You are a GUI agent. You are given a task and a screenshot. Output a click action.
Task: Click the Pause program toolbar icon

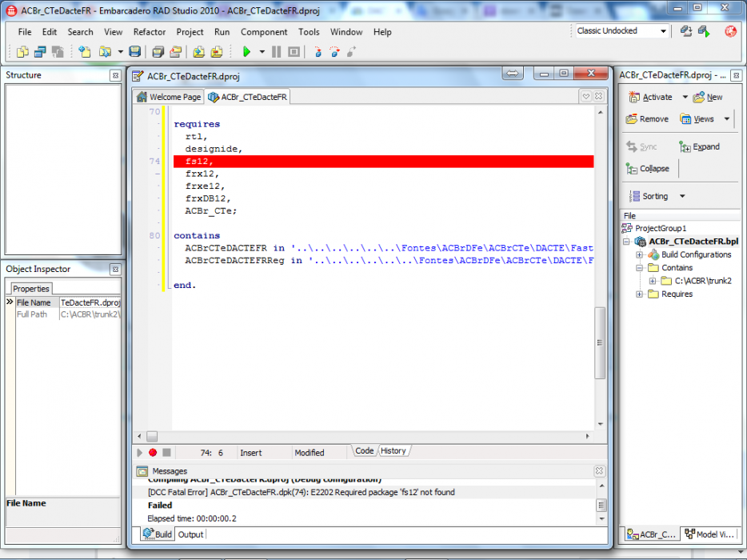(276, 51)
